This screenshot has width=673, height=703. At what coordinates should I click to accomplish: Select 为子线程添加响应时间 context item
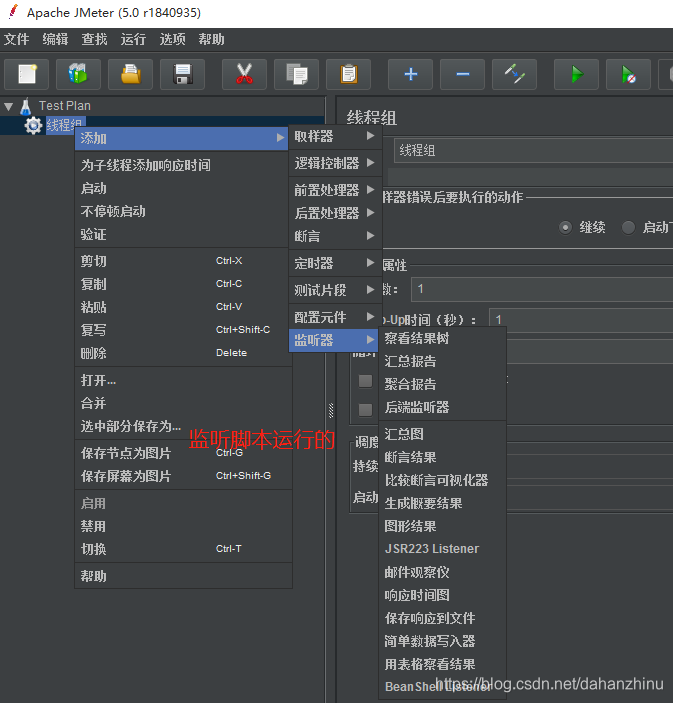point(182,165)
